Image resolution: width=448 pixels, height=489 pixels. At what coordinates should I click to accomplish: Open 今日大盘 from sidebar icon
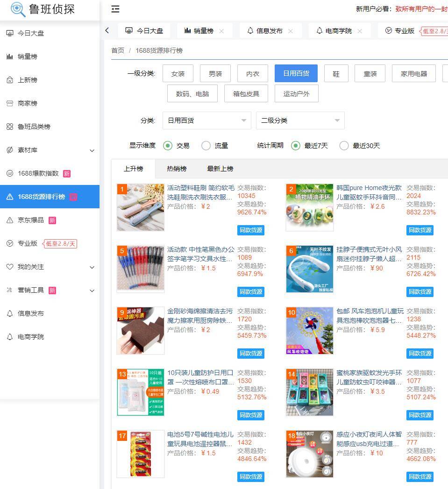coord(10,33)
